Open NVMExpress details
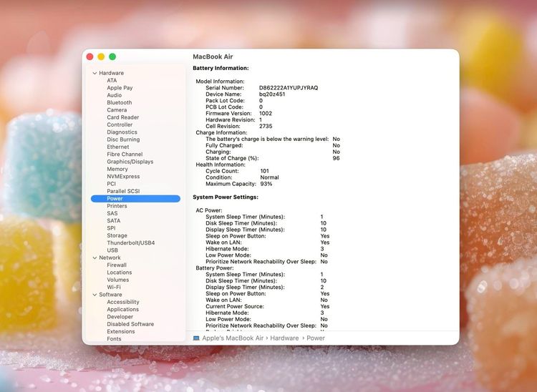 click(123, 177)
